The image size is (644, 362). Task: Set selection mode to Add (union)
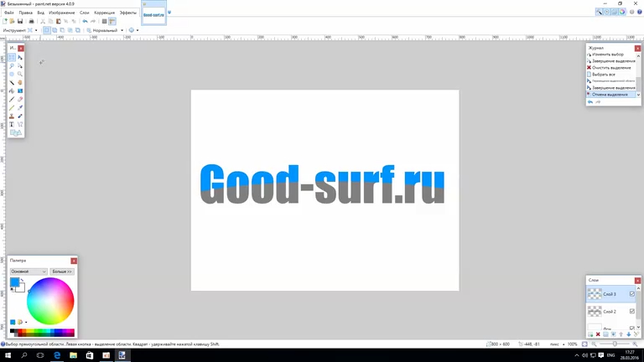coord(55,30)
